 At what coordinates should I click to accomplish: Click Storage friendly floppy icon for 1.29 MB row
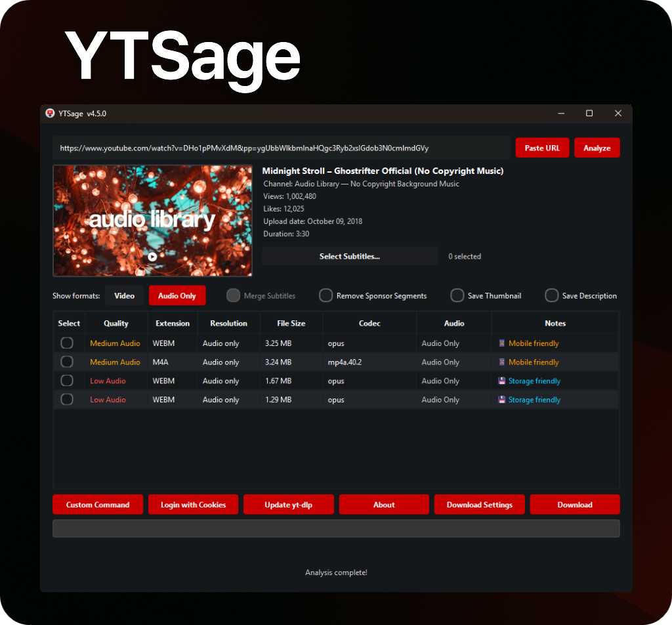501,400
